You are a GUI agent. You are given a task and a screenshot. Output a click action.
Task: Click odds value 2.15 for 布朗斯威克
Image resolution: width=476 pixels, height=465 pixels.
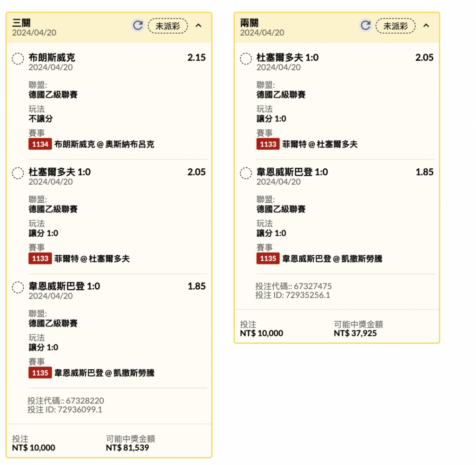197,57
